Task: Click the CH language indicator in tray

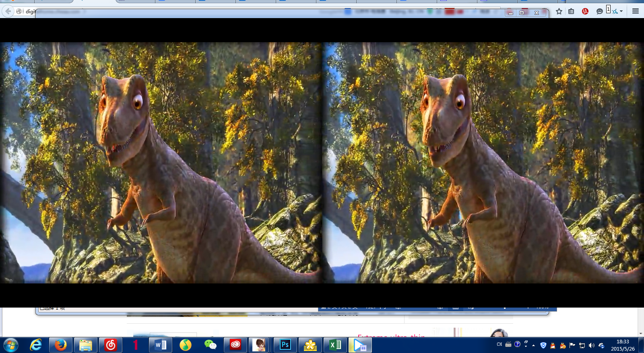Action: pos(500,345)
